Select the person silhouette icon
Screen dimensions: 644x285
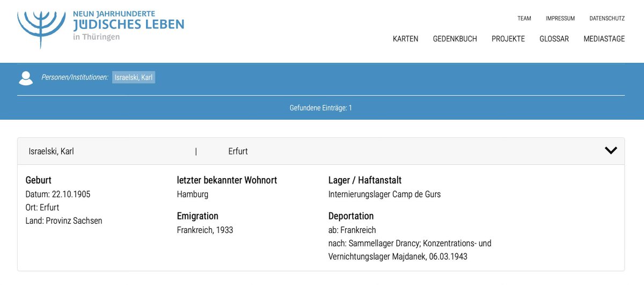[26, 78]
